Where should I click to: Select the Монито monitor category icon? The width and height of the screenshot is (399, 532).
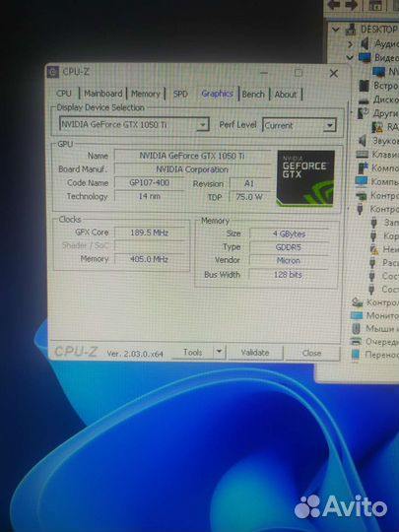(357, 316)
